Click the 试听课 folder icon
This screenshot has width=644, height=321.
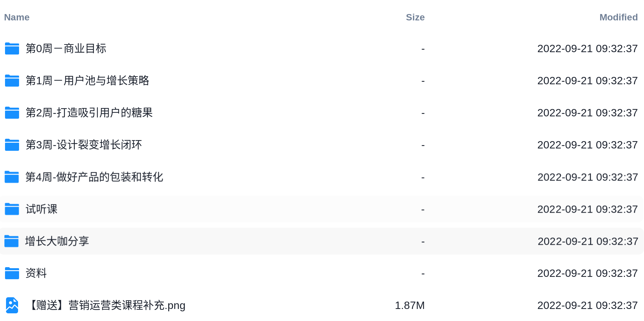(x=12, y=209)
